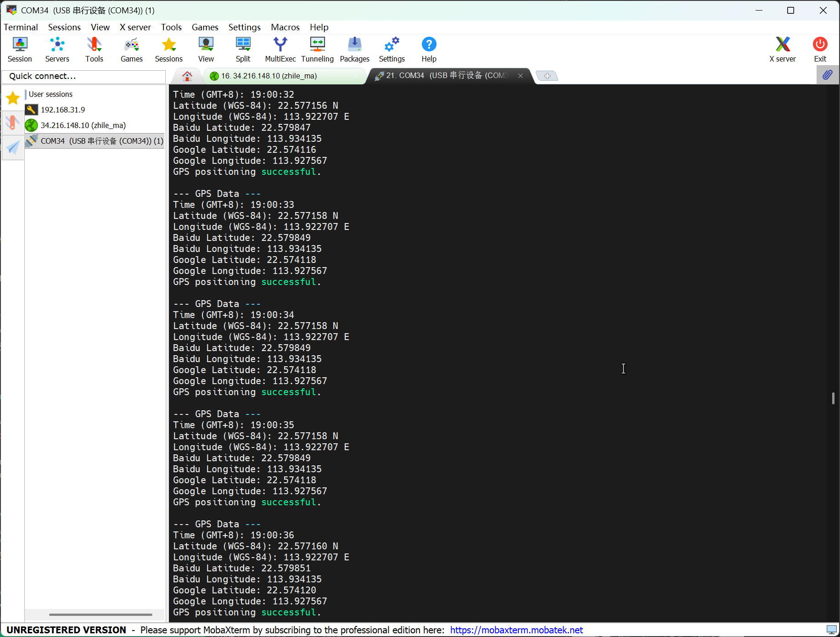
Task: Select the sidebar paper plane Macros icon
Action: tap(13, 147)
